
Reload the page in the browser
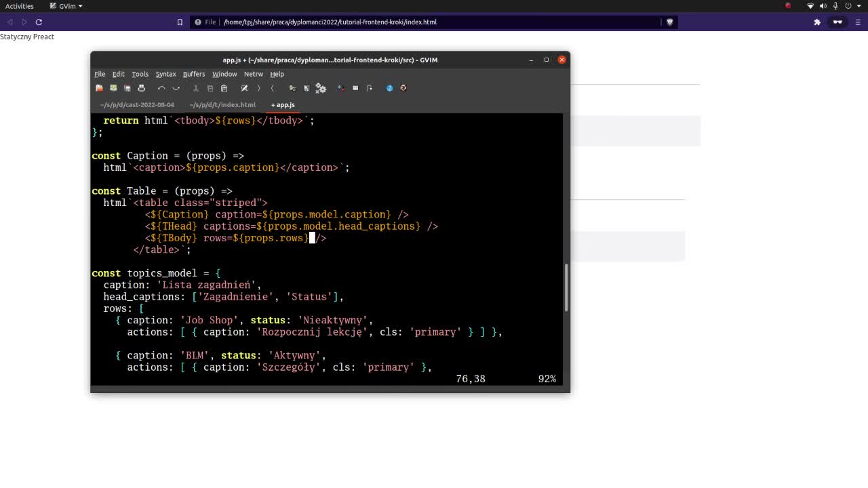tap(39, 22)
